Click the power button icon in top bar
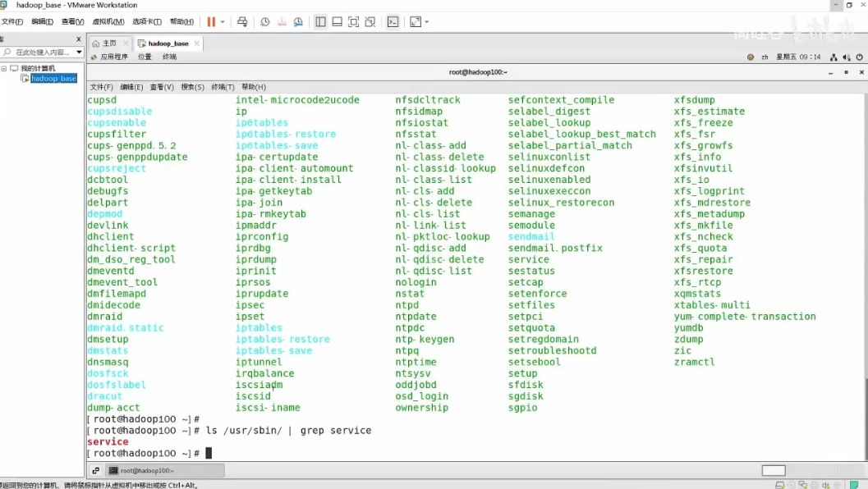The height and width of the screenshot is (489, 868). click(x=859, y=57)
